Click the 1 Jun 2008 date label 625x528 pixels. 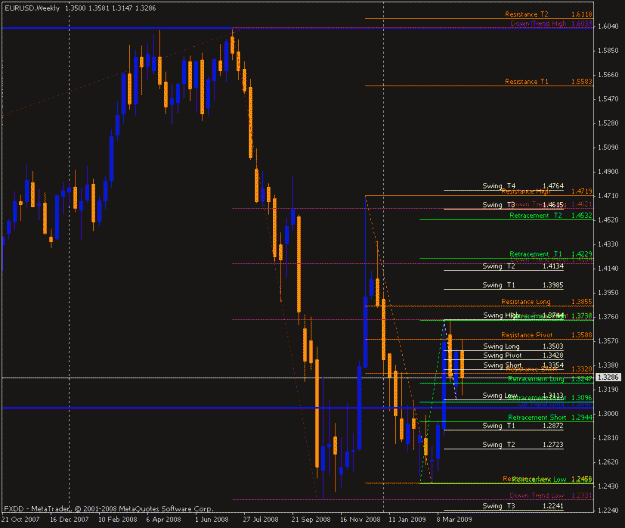tap(212, 520)
